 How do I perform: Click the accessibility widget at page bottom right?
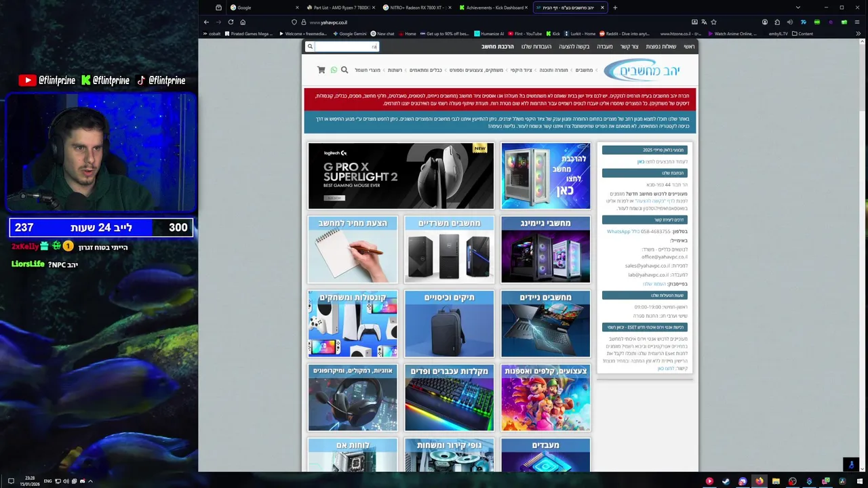click(x=852, y=464)
